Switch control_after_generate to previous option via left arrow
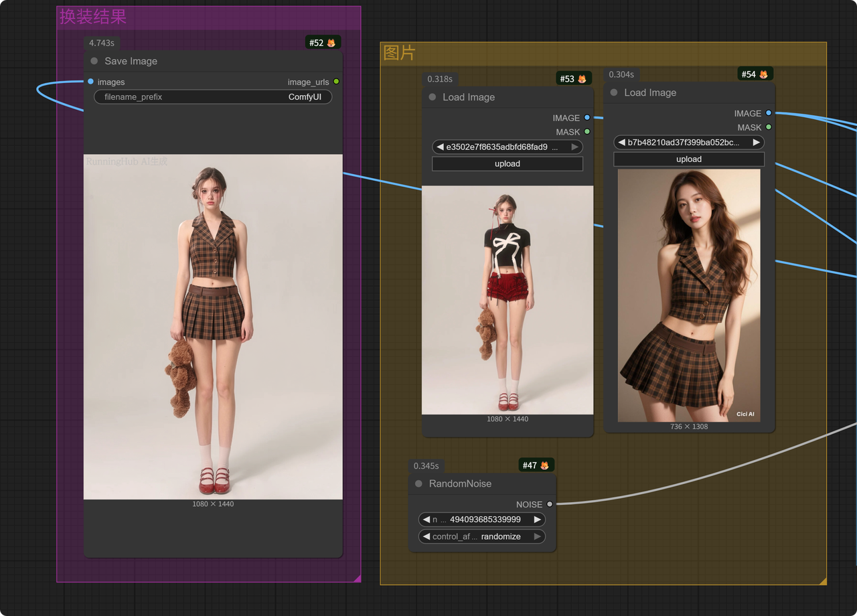The image size is (857, 616). coord(426,536)
